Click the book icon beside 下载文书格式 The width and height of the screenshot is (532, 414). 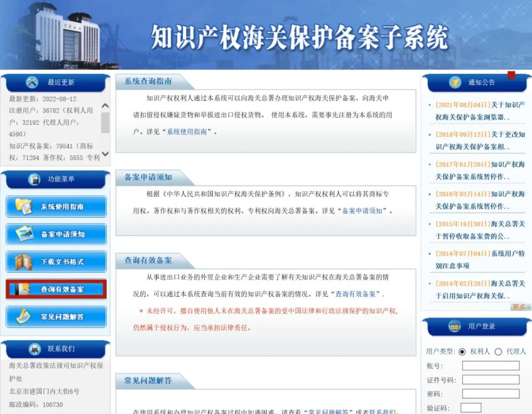(x=23, y=261)
